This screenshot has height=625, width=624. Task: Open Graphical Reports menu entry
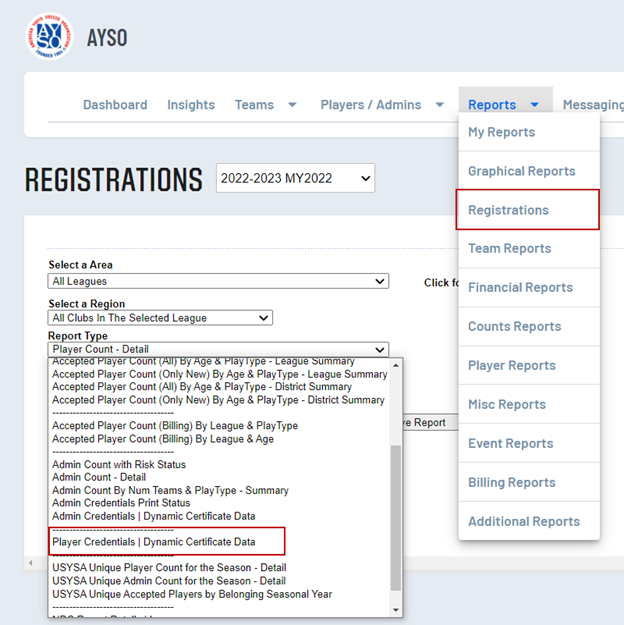click(x=521, y=171)
